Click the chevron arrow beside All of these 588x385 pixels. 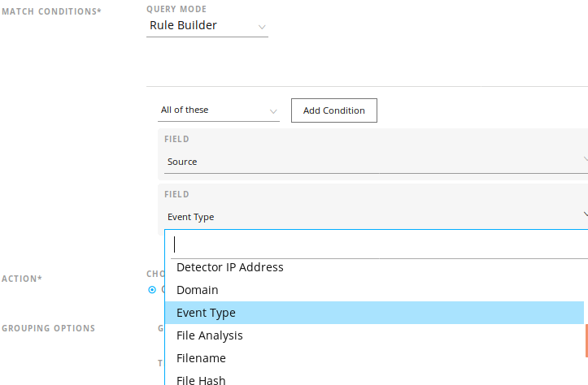click(272, 110)
